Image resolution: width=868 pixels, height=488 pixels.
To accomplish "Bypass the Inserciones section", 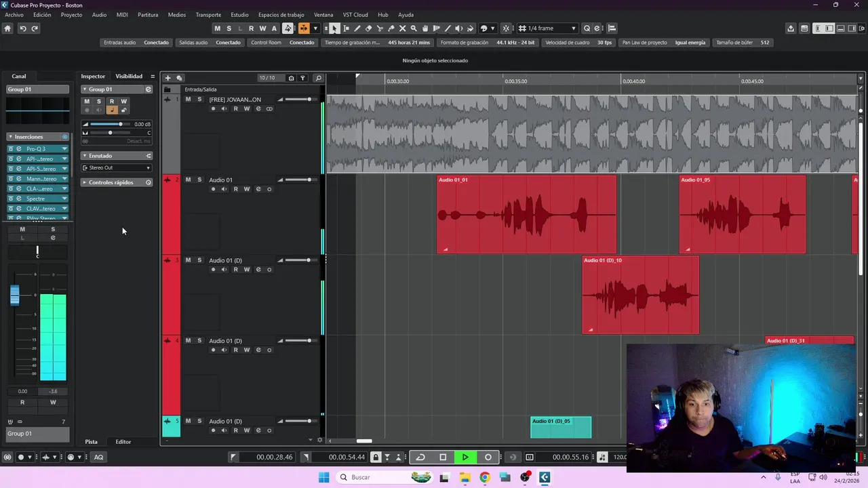I will click(x=64, y=137).
